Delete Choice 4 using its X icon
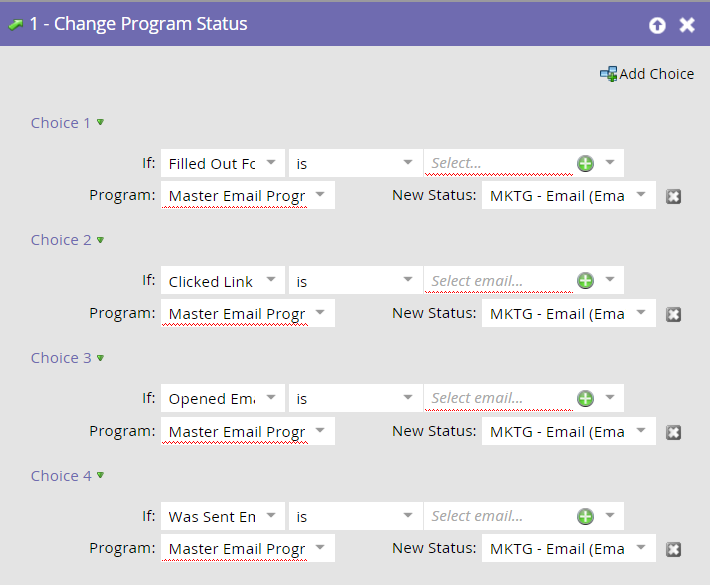Image resolution: width=710 pixels, height=585 pixels. [674, 549]
